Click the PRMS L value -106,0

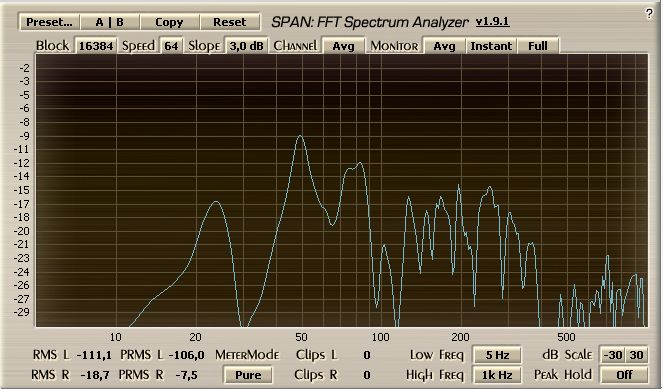pos(186,355)
